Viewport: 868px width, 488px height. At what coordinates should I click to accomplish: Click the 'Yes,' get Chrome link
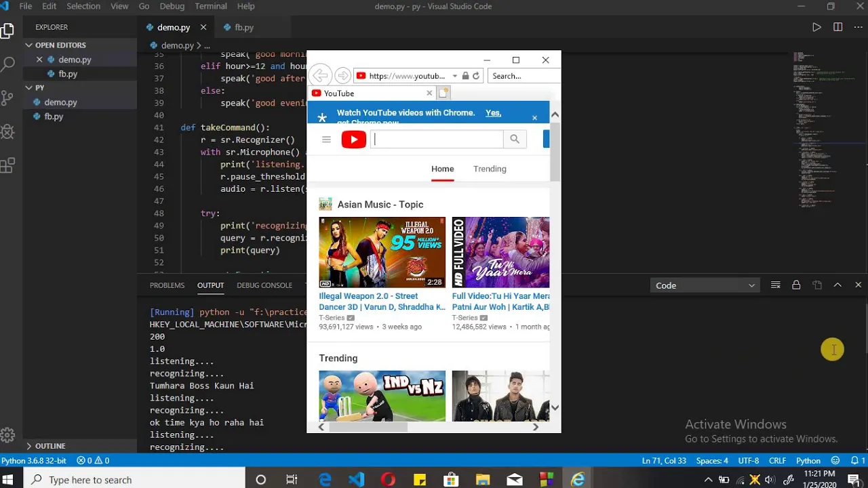(x=493, y=113)
